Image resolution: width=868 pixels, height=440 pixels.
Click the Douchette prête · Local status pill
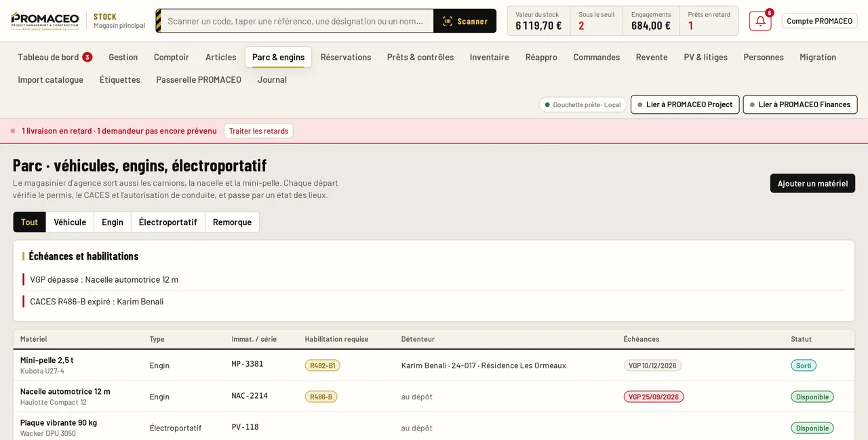point(583,104)
